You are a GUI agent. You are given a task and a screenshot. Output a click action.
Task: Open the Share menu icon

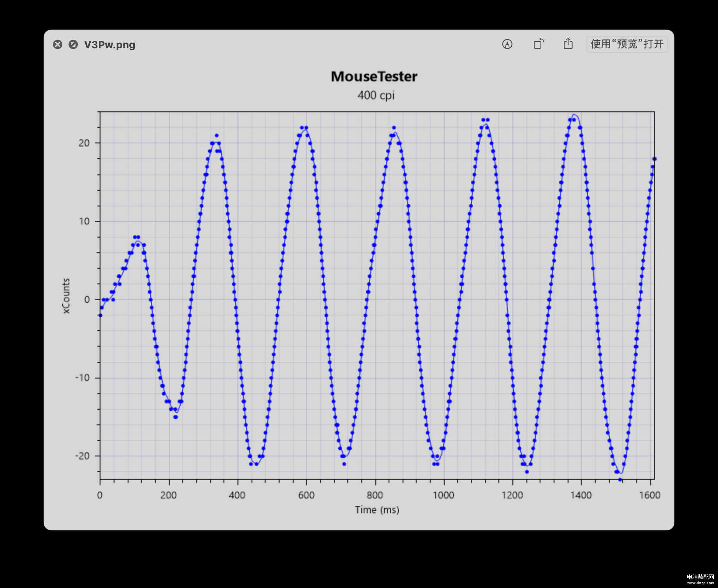[568, 43]
